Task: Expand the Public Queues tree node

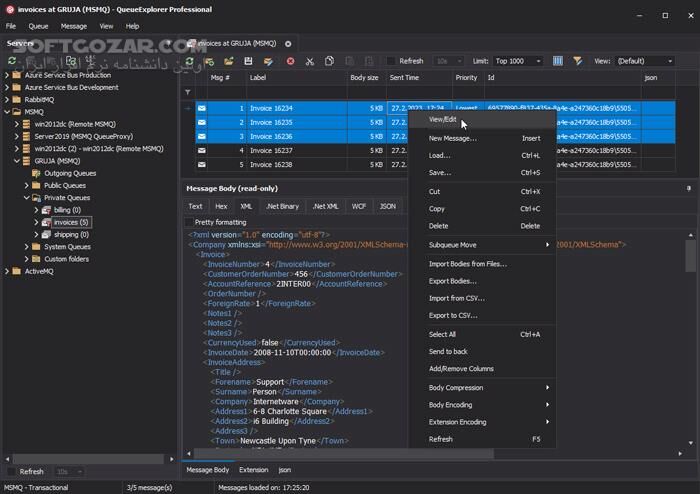Action: [x=24, y=185]
